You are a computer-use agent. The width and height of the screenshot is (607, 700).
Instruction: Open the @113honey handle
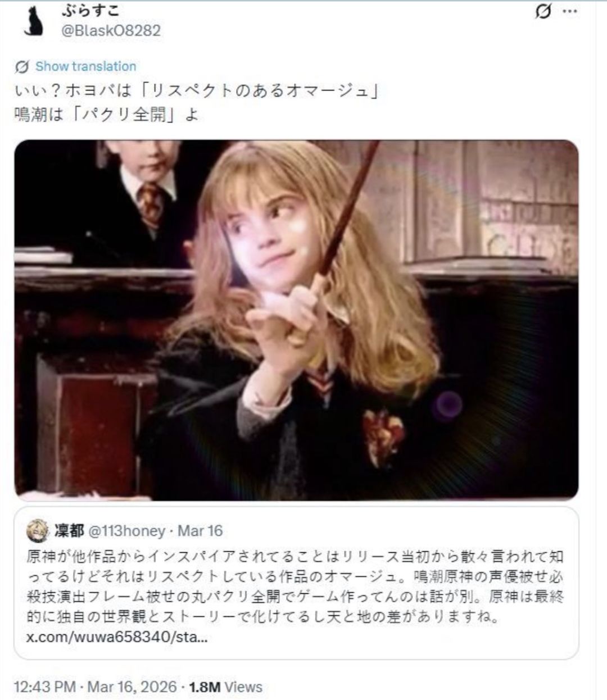coord(127,531)
